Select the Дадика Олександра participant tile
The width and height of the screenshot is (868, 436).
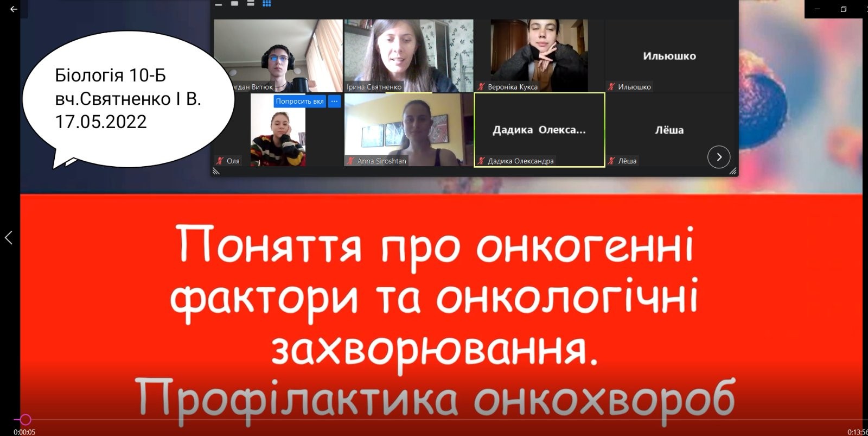pyautogui.click(x=539, y=130)
